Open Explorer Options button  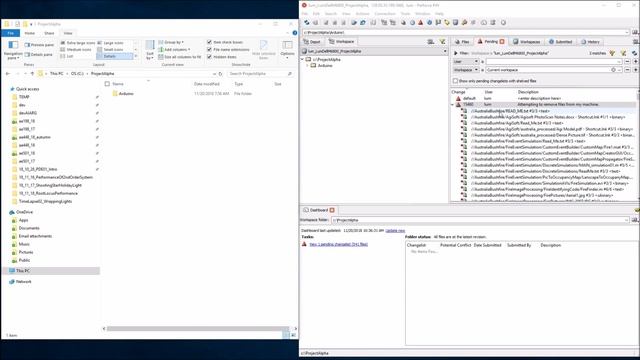click(287, 49)
